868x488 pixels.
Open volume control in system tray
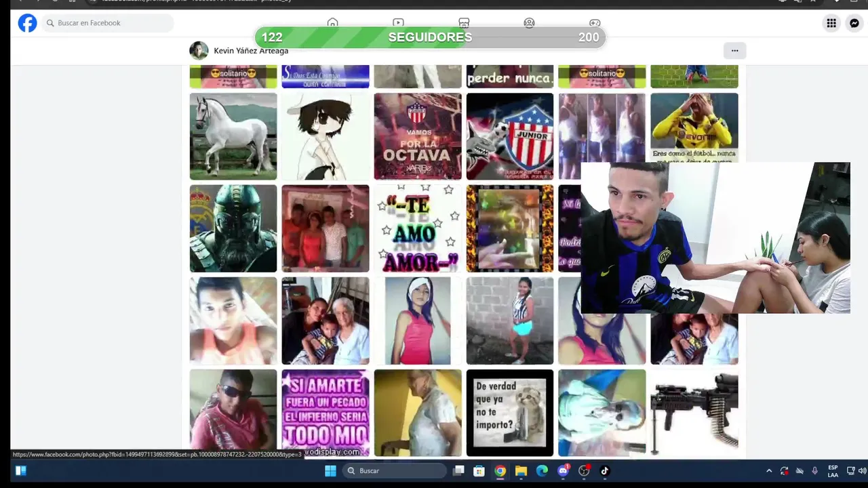tap(862, 470)
